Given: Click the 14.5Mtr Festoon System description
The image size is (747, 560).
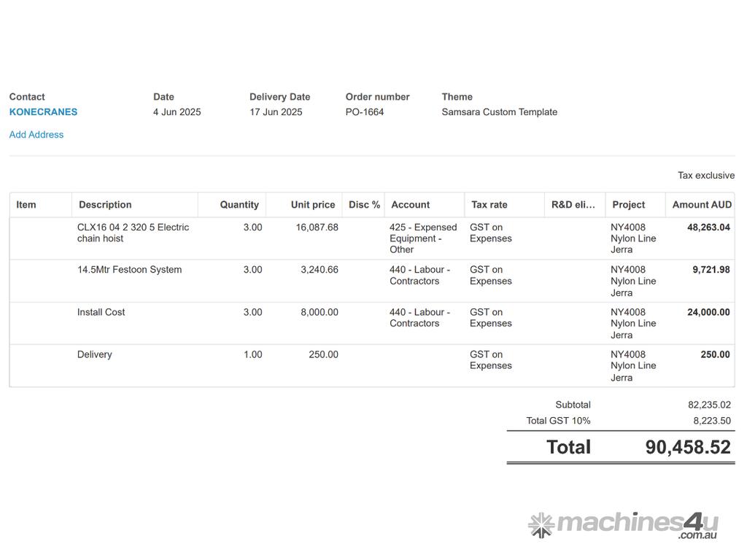Looking at the screenshot, I should point(130,270).
